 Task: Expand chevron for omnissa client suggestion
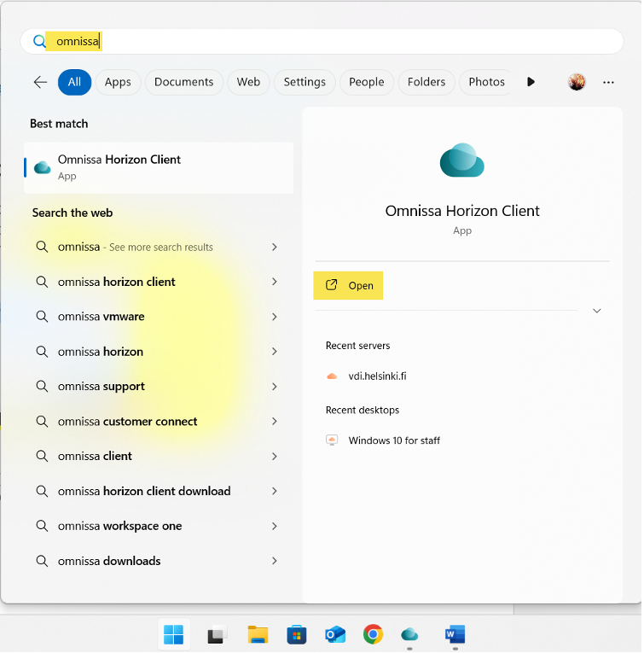[x=274, y=457]
